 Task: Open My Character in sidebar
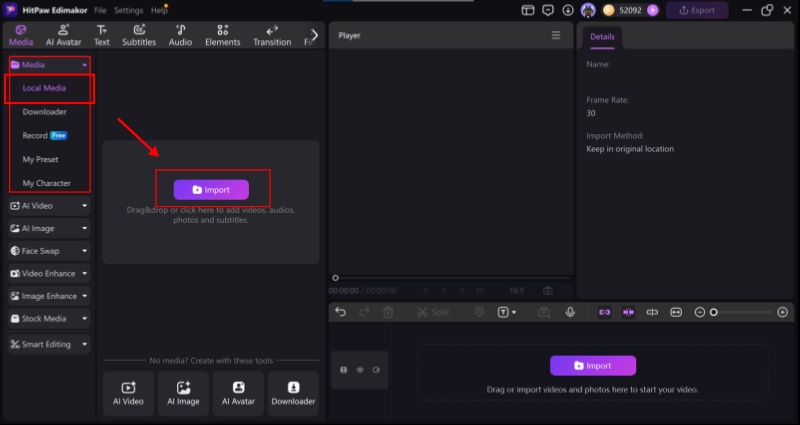(46, 183)
